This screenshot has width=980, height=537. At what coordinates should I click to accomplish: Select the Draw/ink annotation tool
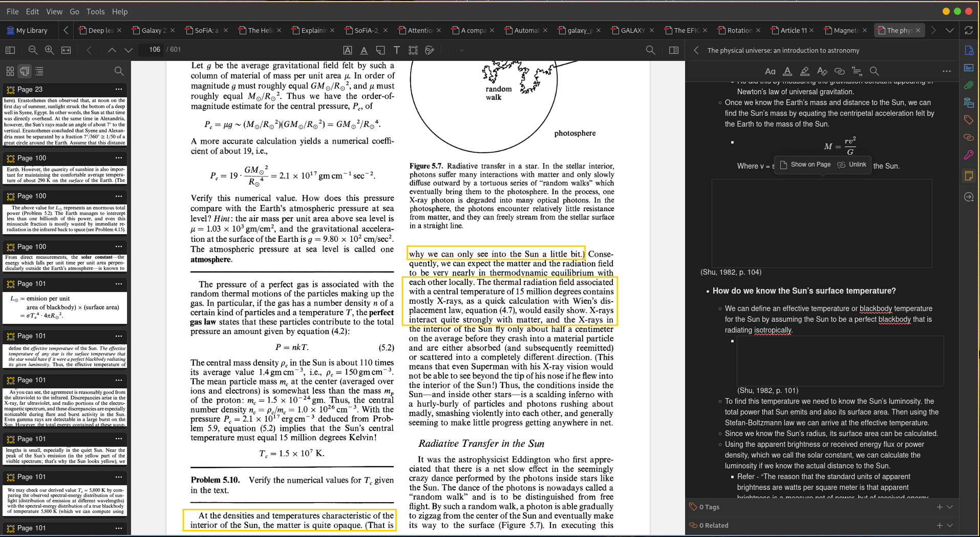point(430,50)
